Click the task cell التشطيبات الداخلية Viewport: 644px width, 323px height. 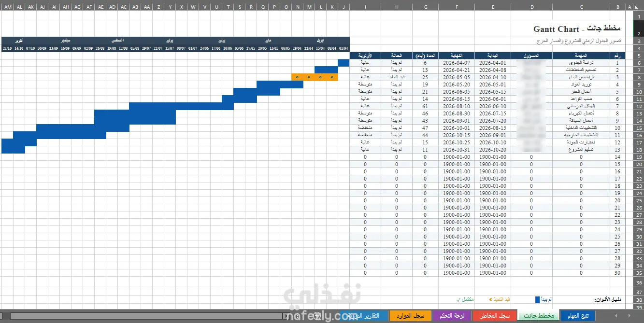[582, 128]
